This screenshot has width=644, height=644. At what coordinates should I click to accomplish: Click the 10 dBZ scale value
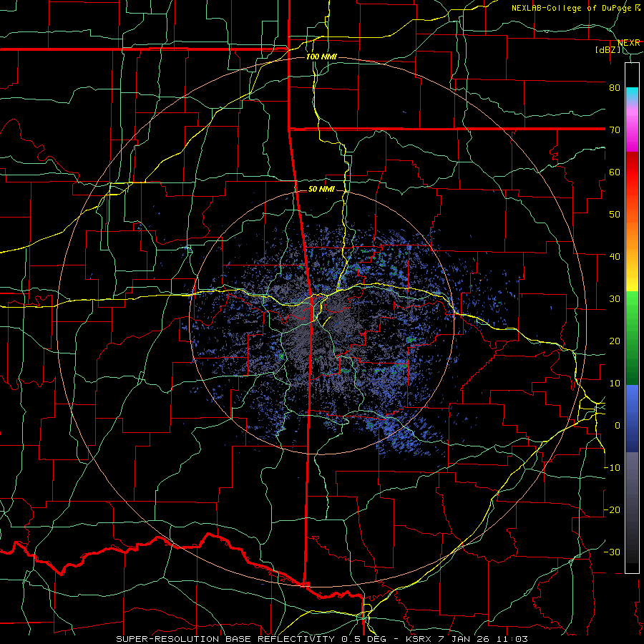click(x=615, y=384)
